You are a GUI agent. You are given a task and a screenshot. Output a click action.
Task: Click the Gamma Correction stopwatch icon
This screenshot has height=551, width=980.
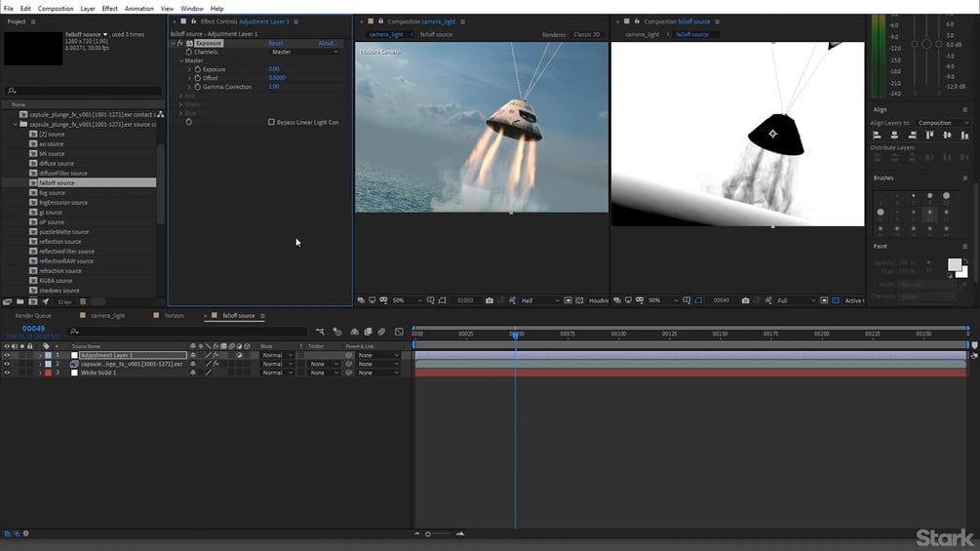(x=197, y=87)
